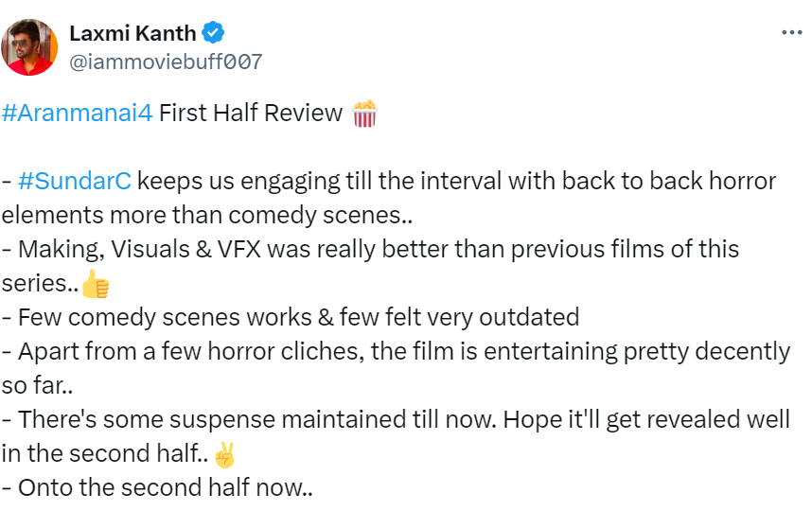Click the thumbs up emoji
The width and height of the screenshot is (812, 511).
click(96, 283)
